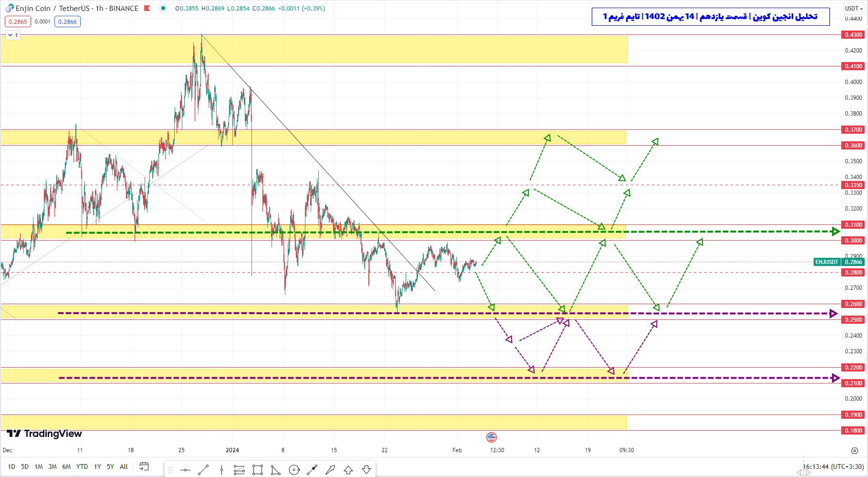Switch range to 1Y

click(x=97, y=466)
